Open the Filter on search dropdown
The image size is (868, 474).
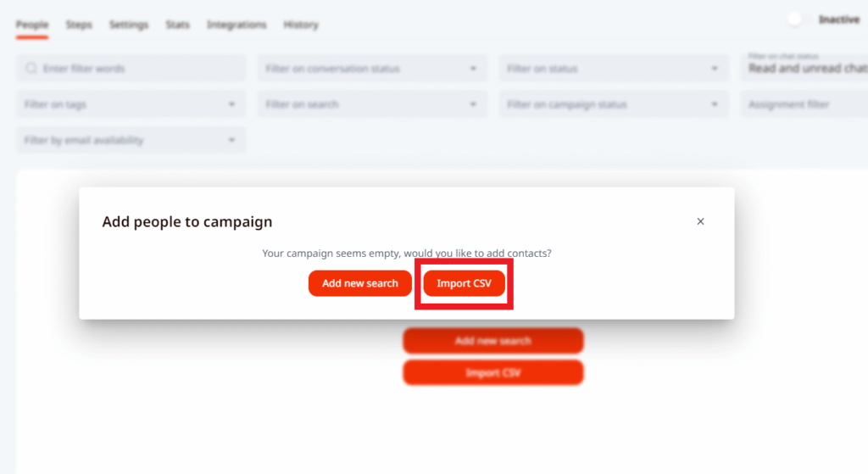click(372, 104)
